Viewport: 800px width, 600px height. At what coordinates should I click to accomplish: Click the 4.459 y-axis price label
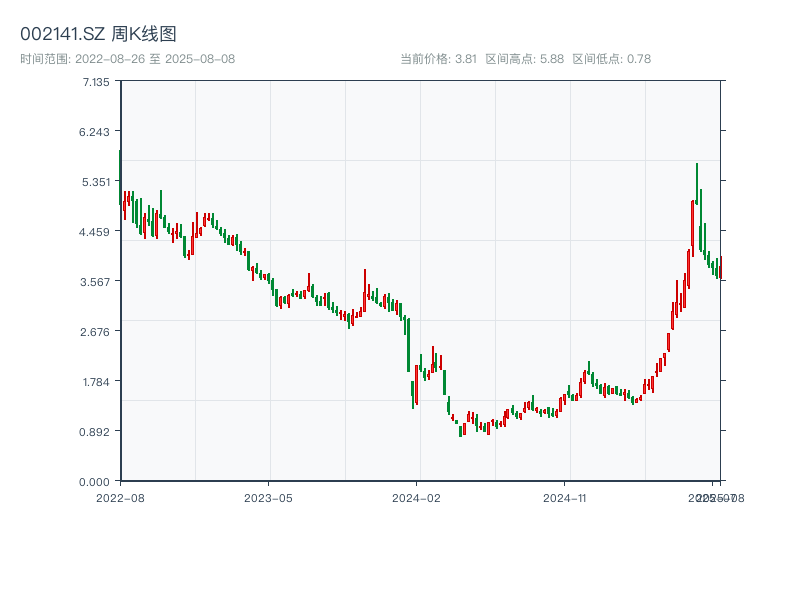[96, 231]
